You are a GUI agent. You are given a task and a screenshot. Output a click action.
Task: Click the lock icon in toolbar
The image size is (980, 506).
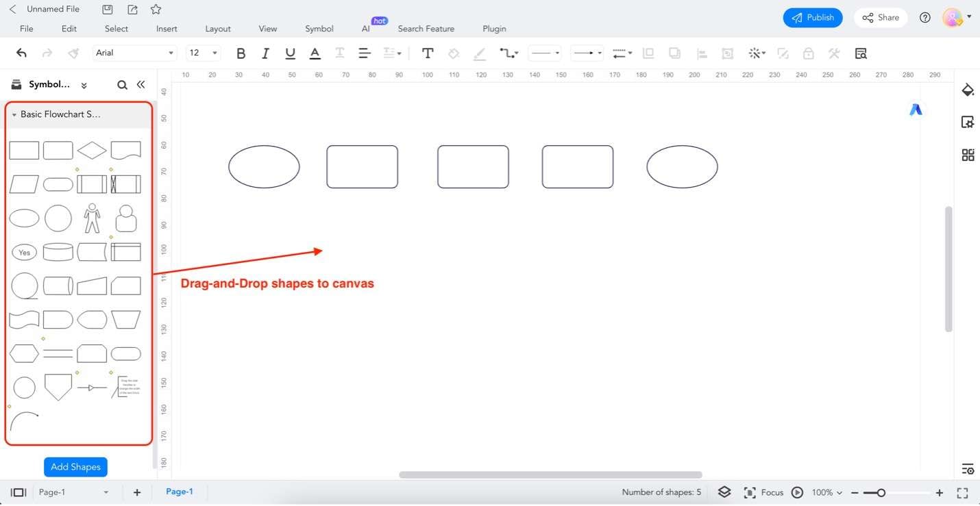(809, 53)
